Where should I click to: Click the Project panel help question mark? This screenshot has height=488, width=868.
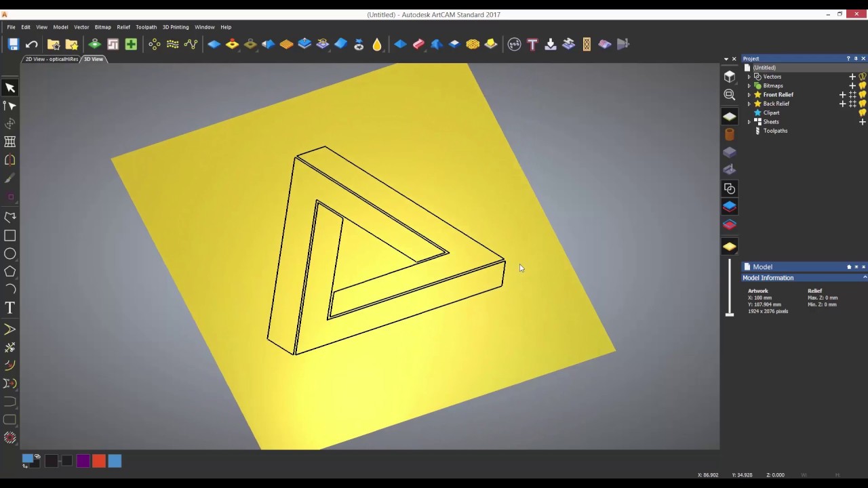pos(848,58)
